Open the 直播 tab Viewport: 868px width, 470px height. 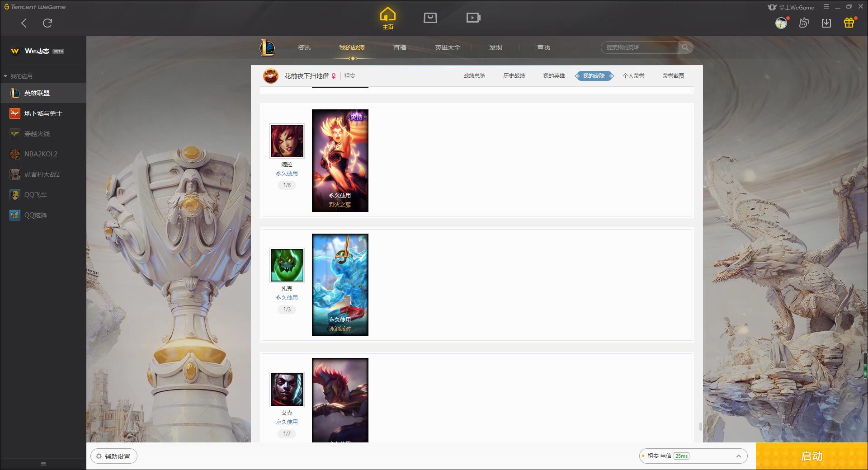point(400,47)
